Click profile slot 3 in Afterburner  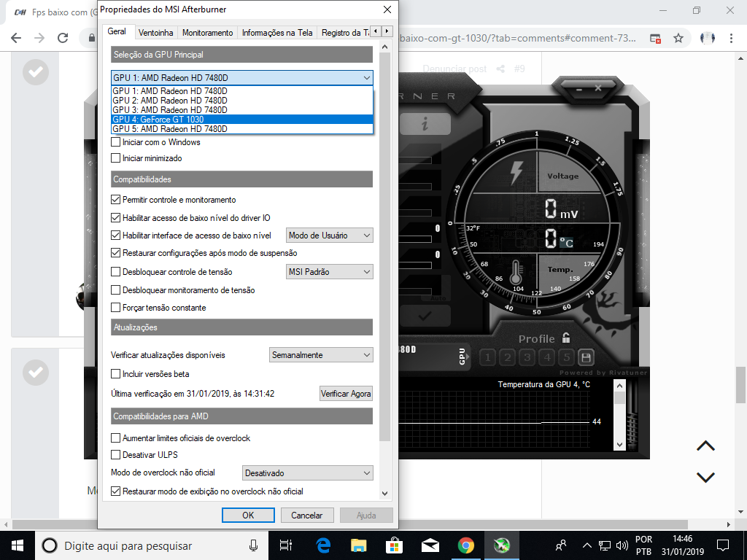pos(527,357)
